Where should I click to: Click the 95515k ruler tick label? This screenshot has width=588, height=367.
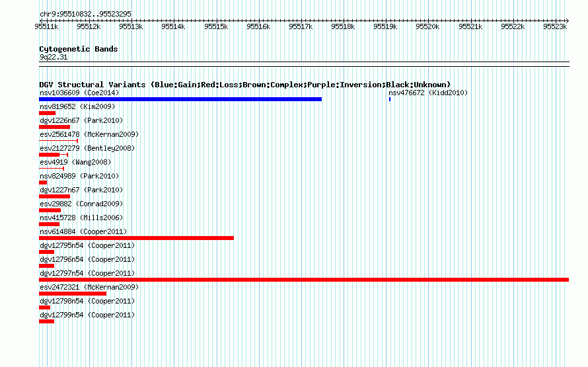coord(216,26)
